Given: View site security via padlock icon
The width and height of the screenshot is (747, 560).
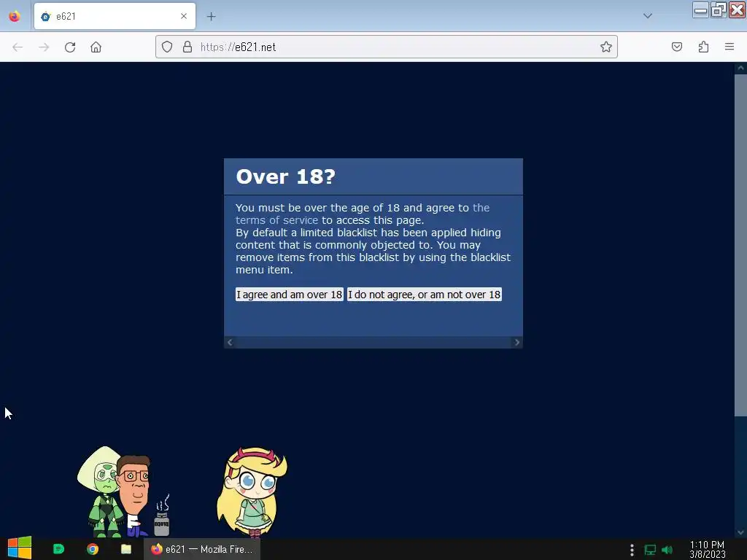Looking at the screenshot, I should [x=187, y=47].
